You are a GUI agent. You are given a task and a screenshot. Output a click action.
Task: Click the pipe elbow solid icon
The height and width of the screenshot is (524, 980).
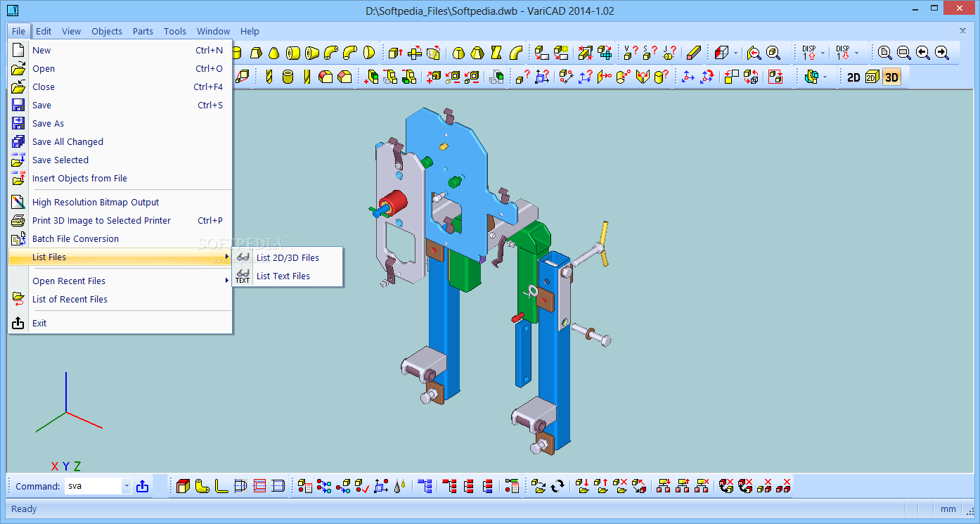[331, 53]
